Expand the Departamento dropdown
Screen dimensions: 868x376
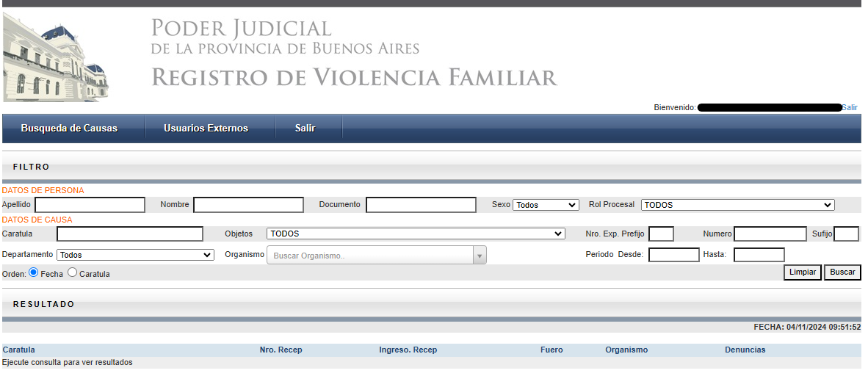point(135,255)
